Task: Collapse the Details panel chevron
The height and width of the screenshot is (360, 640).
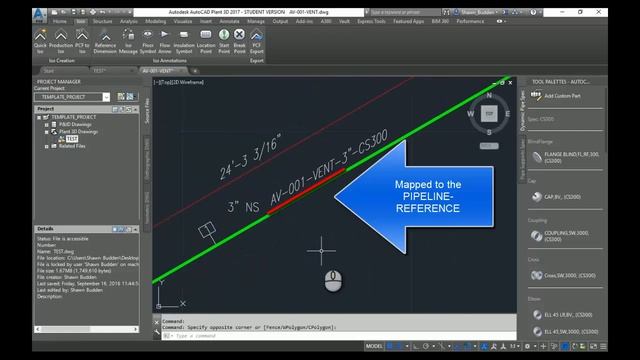Action: coord(135,229)
